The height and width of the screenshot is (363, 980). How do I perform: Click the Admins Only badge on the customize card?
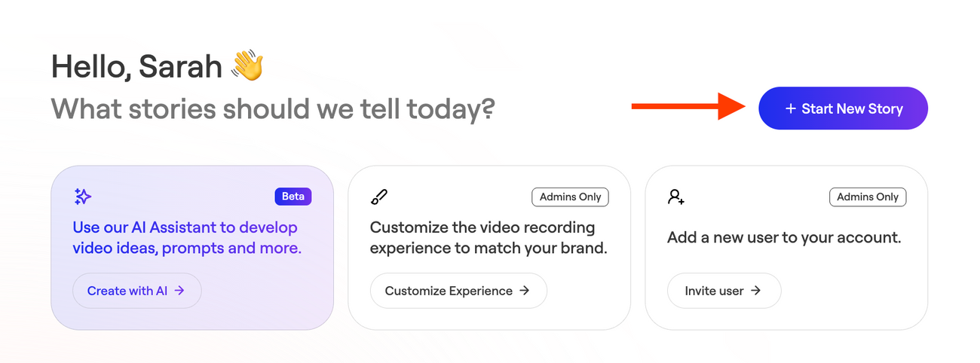point(570,197)
